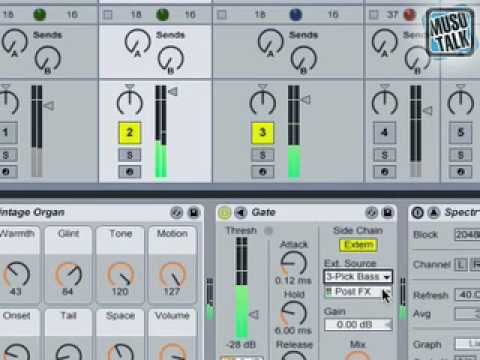This screenshot has height=360, width=480.
Task: Toggle the Spectrum display triangle button
Action: coord(434,212)
